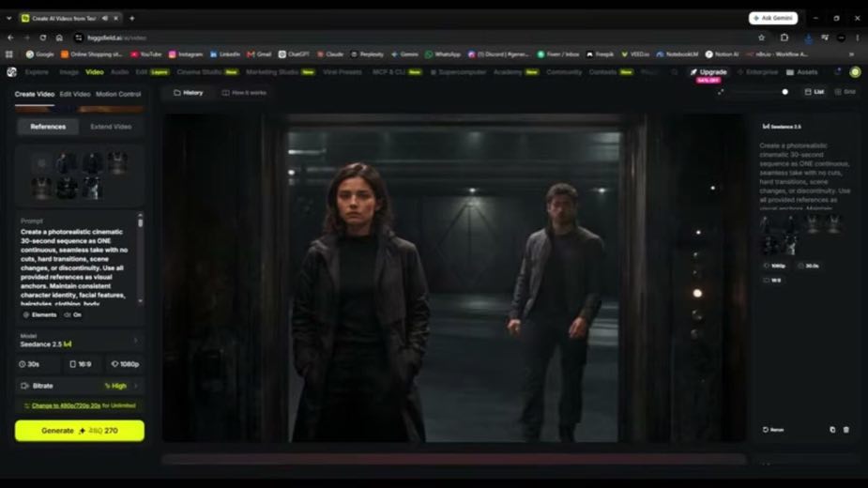Click Change to 480p/720p 20s link
Viewport: 868px width, 488px height.
pos(66,405)
